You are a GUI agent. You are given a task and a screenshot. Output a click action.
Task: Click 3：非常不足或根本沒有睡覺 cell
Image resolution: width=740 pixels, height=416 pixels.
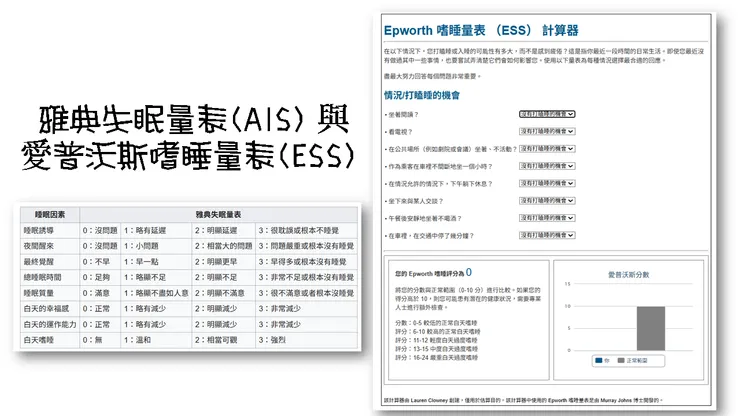[x=306, y=277]
